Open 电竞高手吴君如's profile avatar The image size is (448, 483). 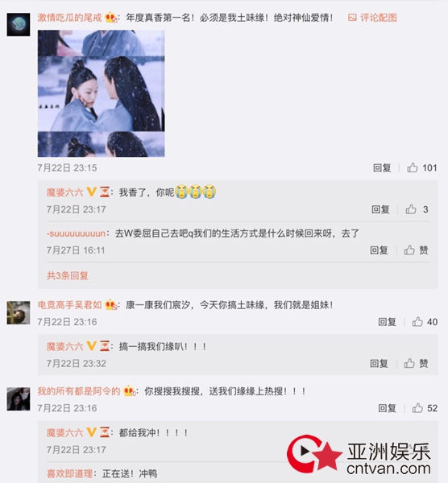click(x=19, y=312)
